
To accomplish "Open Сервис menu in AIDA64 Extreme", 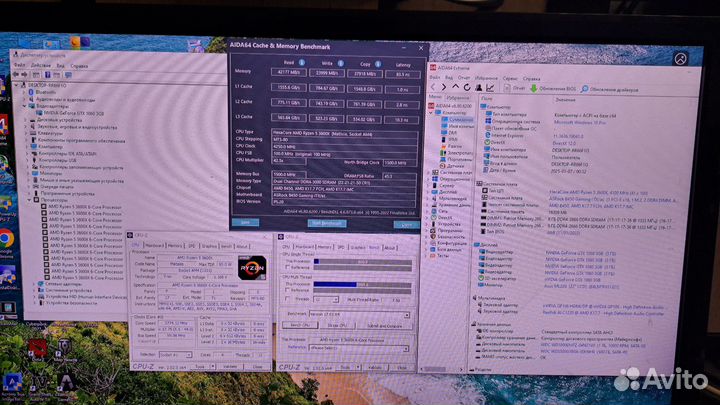I will [x=509, y=78].
